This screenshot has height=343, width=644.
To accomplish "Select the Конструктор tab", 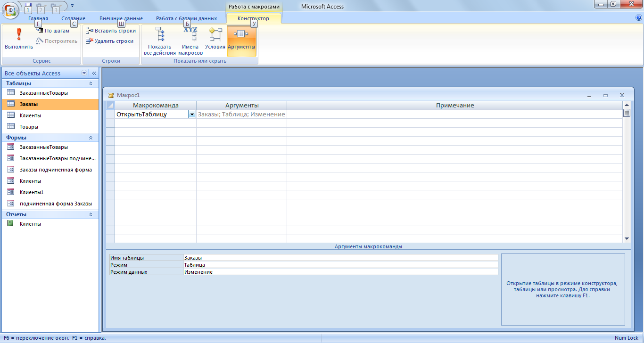I will [254, 18].
